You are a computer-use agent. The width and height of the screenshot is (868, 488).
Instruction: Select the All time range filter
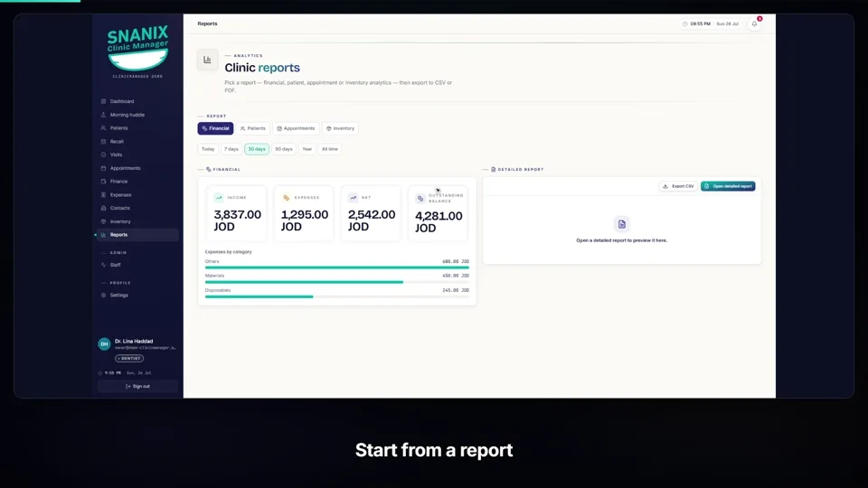coord(330,149)
